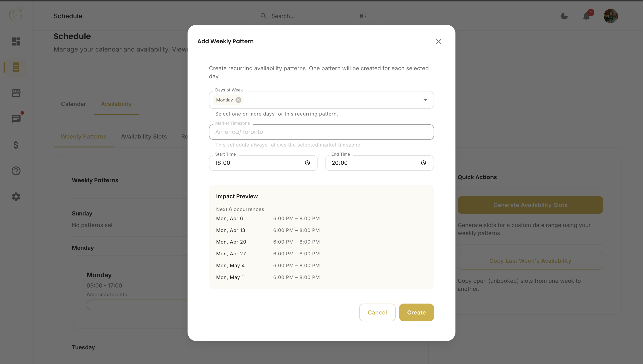The height and width of the screenshot is (364, 643).
Task: Switch to the Calendar tab
Action: tap(73, 104)
